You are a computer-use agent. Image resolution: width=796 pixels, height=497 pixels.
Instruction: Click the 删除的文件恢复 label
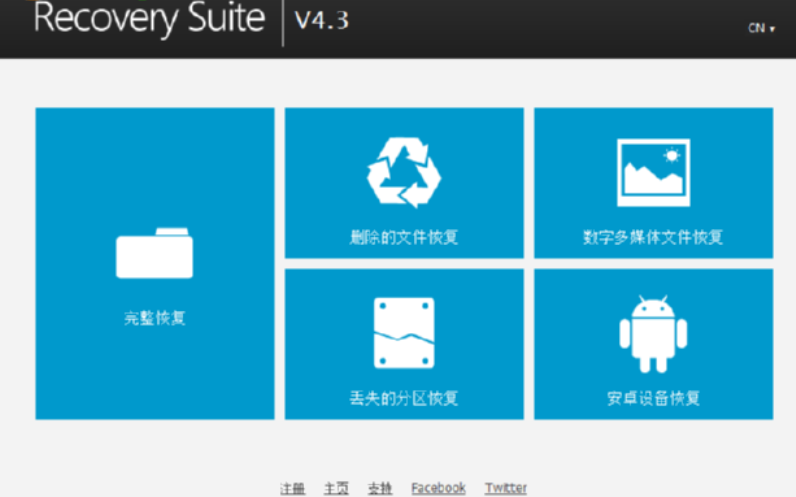coord(404,237)
